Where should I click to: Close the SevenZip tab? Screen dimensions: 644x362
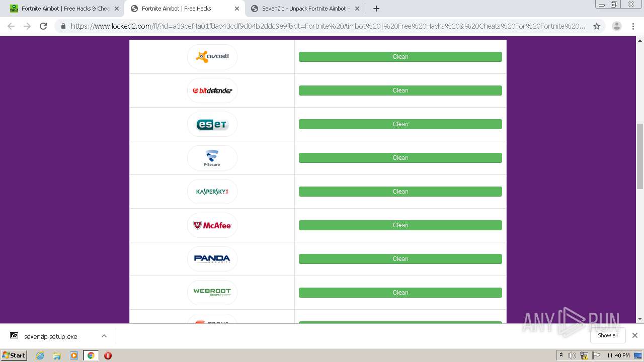(357, 9)
